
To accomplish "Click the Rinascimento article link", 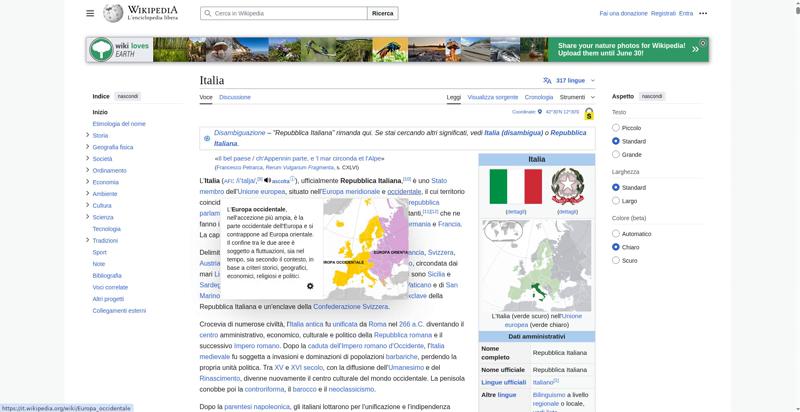I will click(x=219, y=378).
